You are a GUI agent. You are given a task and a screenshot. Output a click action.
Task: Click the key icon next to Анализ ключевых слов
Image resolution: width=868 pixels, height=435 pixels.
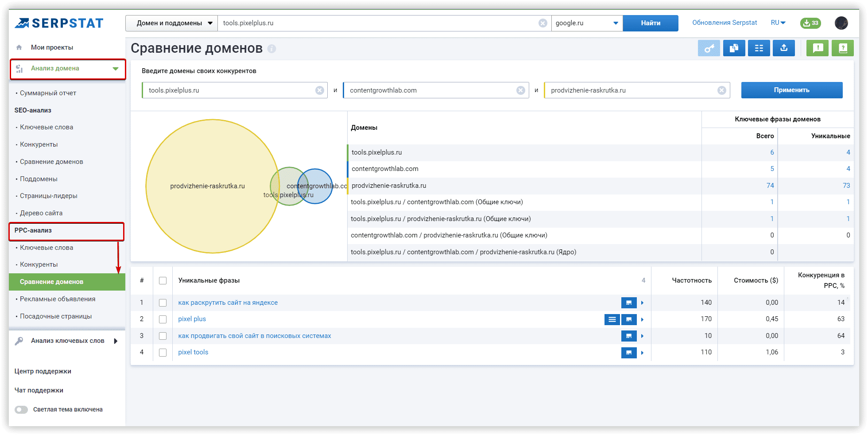click(19, 341)
